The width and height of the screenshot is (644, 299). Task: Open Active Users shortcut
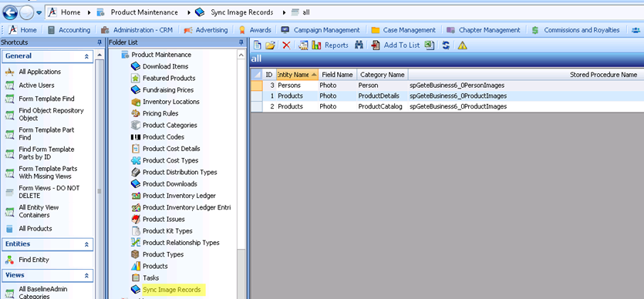36,86
